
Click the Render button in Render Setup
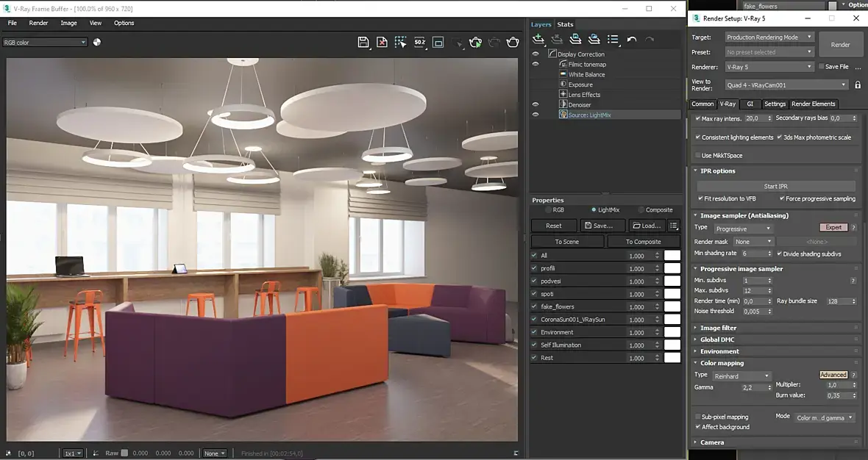click(840, 45)
